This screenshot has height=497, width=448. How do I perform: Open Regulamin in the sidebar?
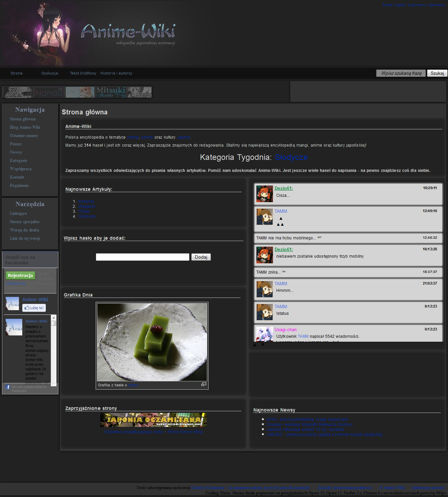click(19, 186)
